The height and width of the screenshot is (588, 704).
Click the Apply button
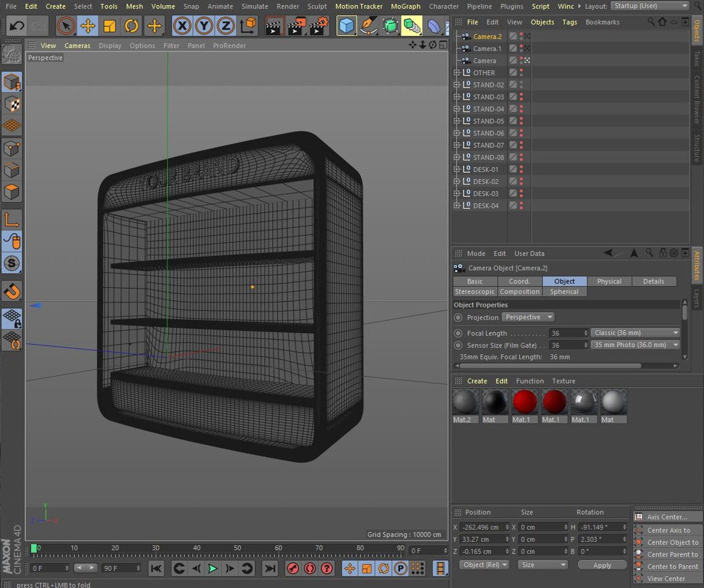(602, 565)
